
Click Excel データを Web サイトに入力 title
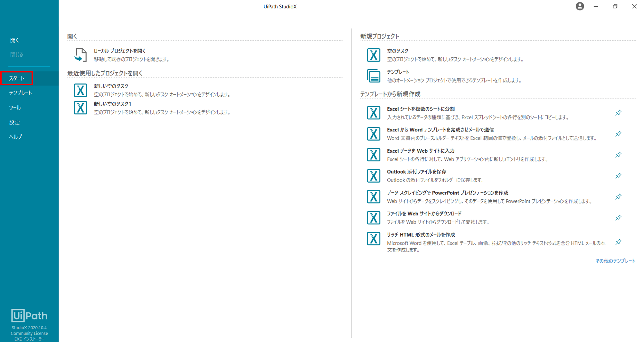421,151
